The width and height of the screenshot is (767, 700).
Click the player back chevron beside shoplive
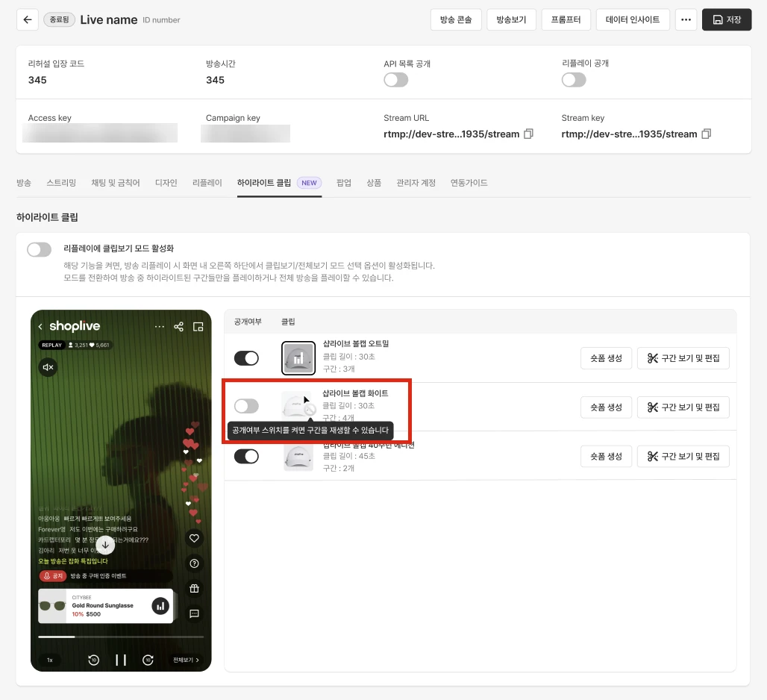coord(40,326)
